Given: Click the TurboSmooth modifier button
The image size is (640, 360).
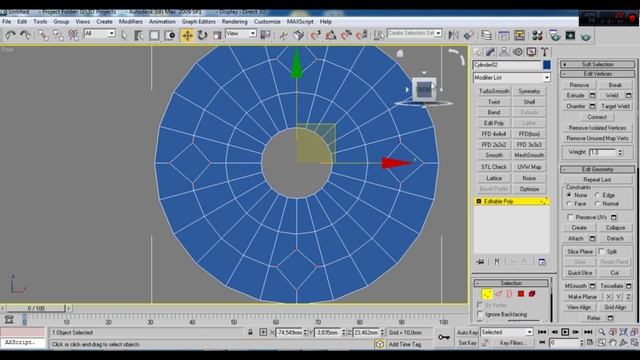Looking at the screenshot, I should (x=494, y=91).
